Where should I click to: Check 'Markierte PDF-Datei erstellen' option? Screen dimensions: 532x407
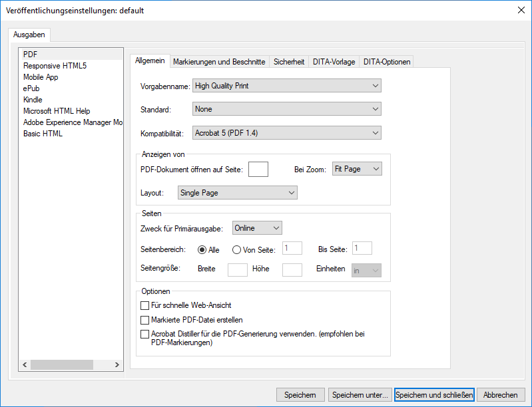(145, 320)
